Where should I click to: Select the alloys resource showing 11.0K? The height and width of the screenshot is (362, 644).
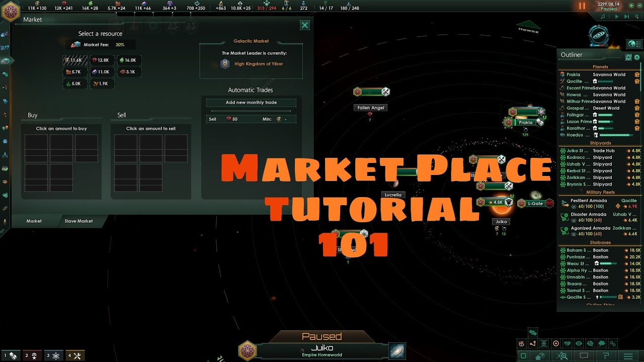pos(101,72)
